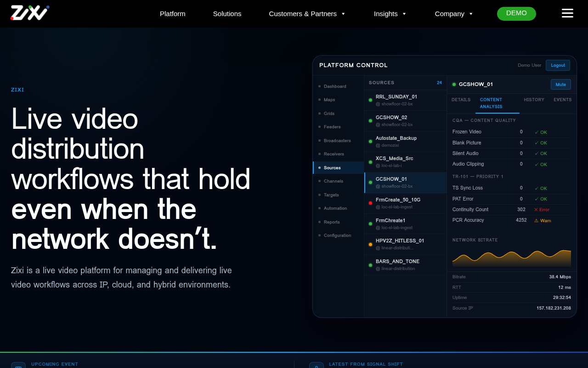Select Reports in the sidebar
Image resolution: width=588 pixels, height=368 pixels.
click(x=339, y=222)
